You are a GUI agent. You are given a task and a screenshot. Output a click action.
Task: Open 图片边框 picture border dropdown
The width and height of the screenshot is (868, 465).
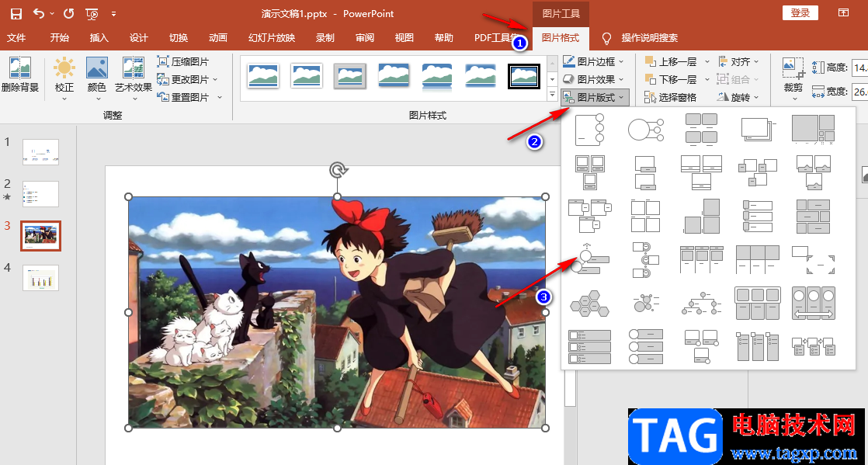coord(593,61)
